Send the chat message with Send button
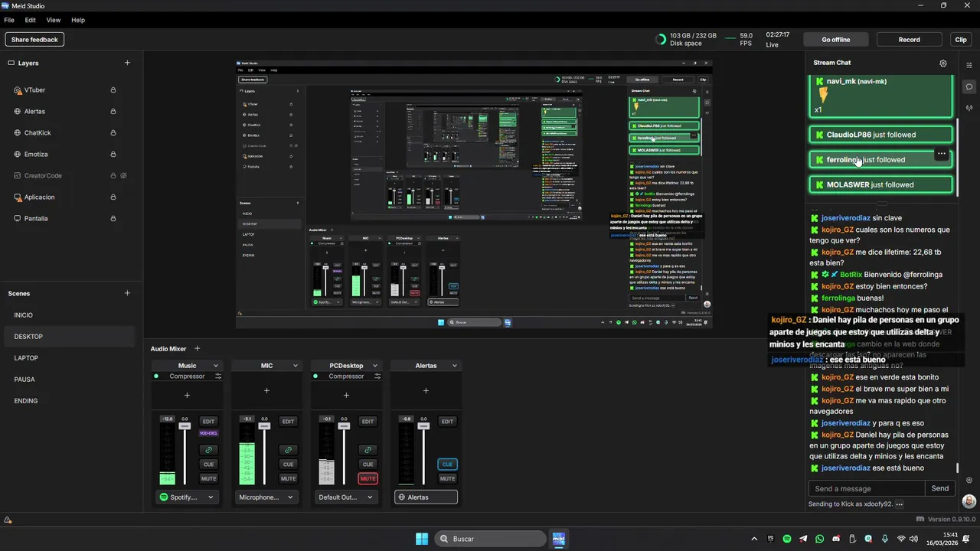 (x=940, y=488)
